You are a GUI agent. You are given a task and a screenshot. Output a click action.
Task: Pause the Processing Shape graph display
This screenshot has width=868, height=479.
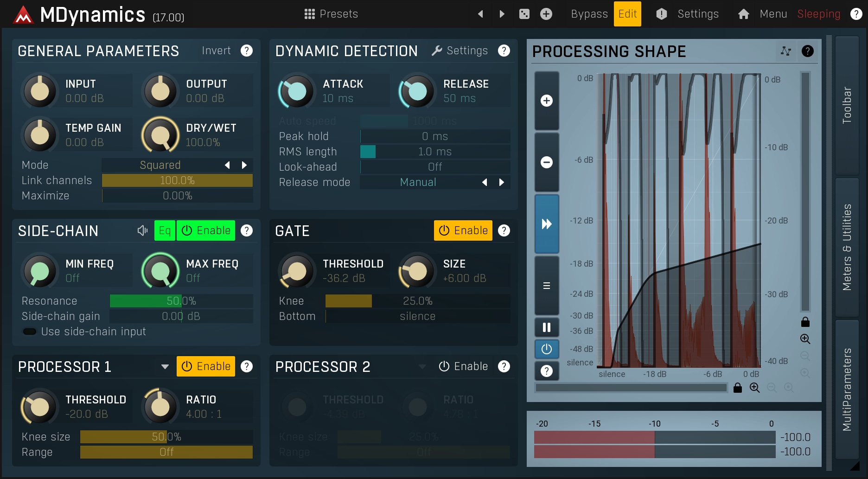click(x=547, y=327)
